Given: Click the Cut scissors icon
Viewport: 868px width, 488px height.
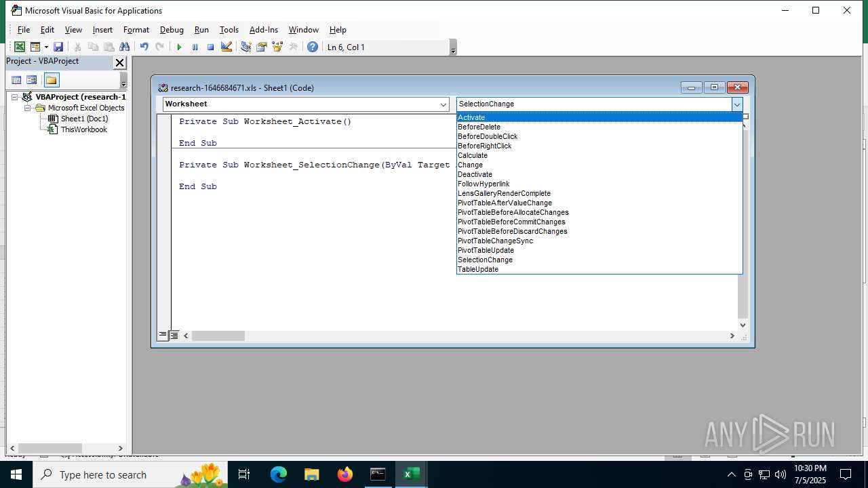Looking at the screenshot, I should pos(77,47).
